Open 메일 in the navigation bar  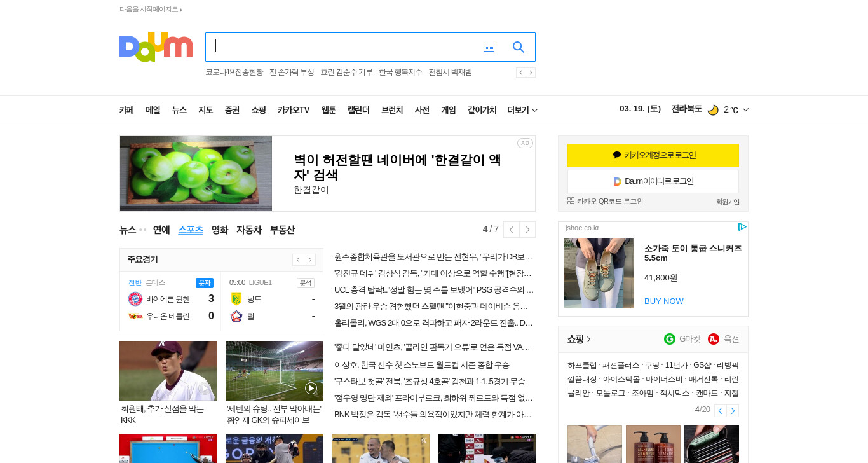pos(153,110)
